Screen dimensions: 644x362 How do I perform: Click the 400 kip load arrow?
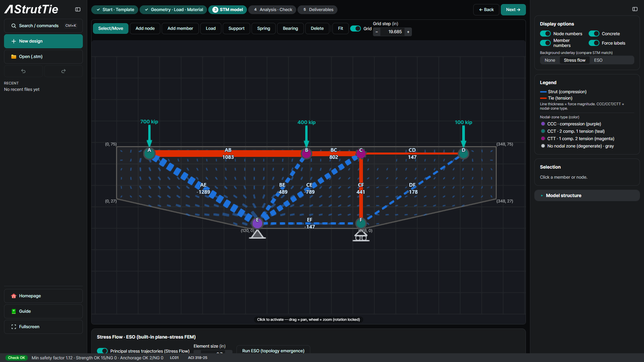(x=306, y=136)
